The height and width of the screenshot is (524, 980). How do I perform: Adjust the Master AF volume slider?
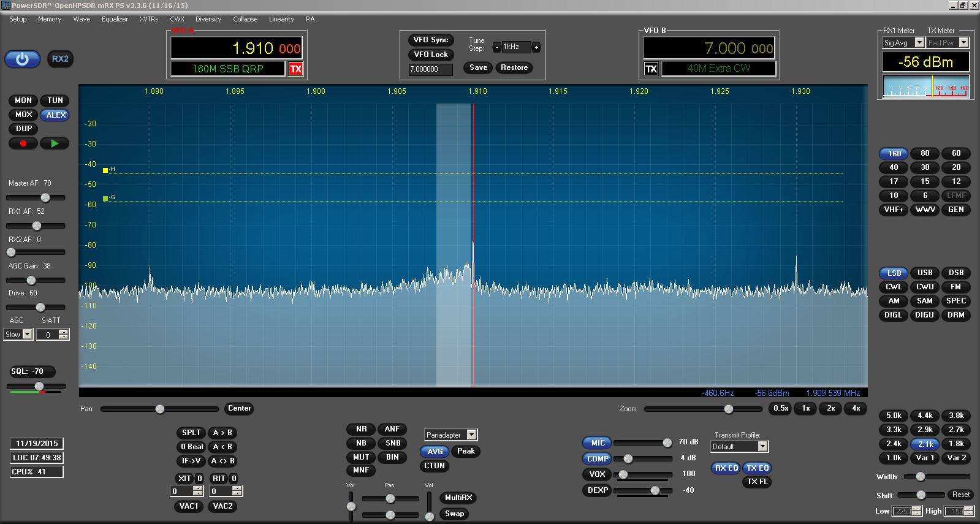(45, 197)
